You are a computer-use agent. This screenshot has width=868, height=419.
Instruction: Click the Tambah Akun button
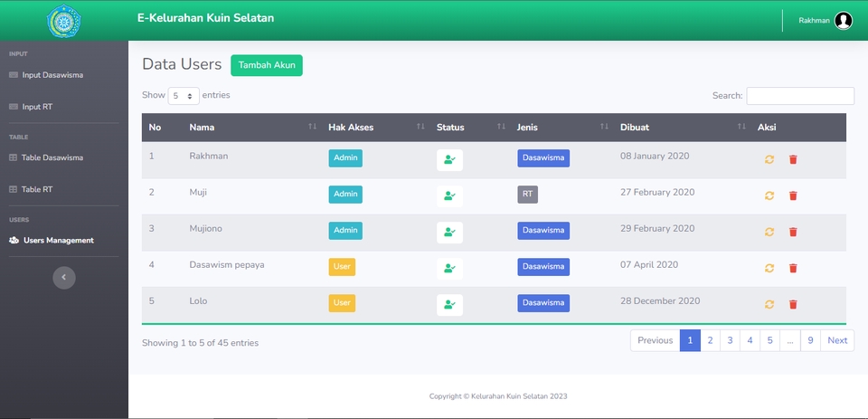coord(266,65)
